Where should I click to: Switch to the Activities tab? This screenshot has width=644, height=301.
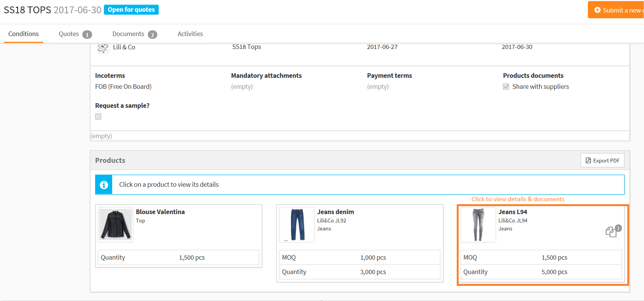190,34
